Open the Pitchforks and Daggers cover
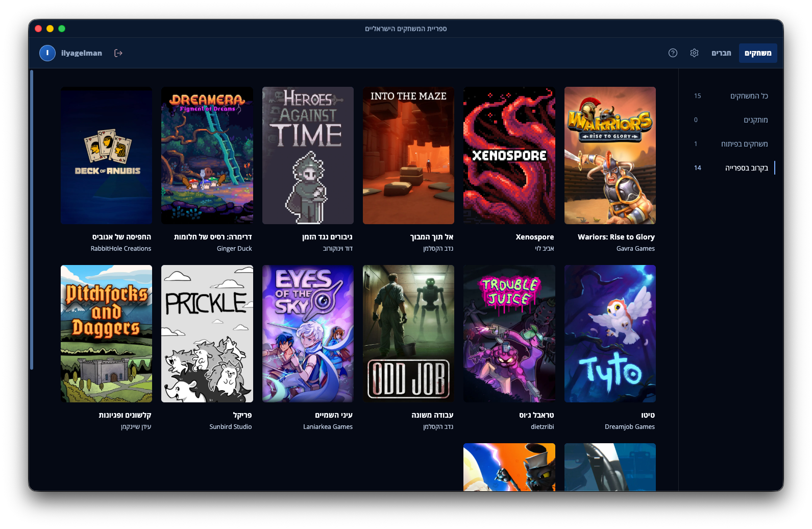Screen dimensions: 812x529 (x=106, y=333)
